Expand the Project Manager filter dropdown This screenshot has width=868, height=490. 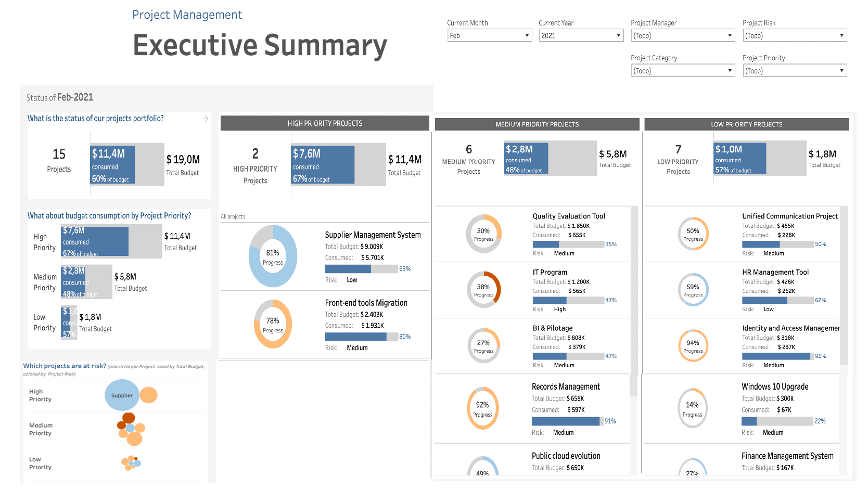coord(683,35)
